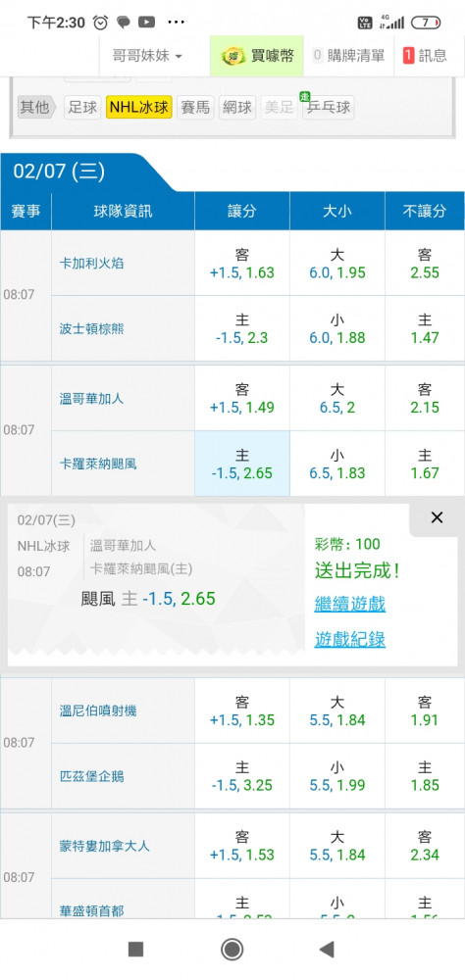Tap the Android recent apps square
465x980 pixels.
[135, 950]
